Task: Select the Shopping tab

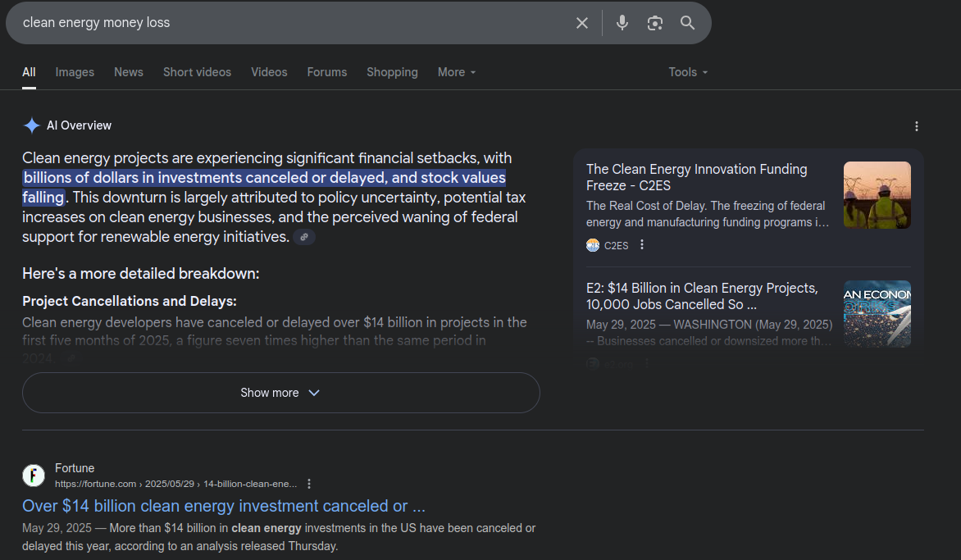Action: (x=392, y=72)
